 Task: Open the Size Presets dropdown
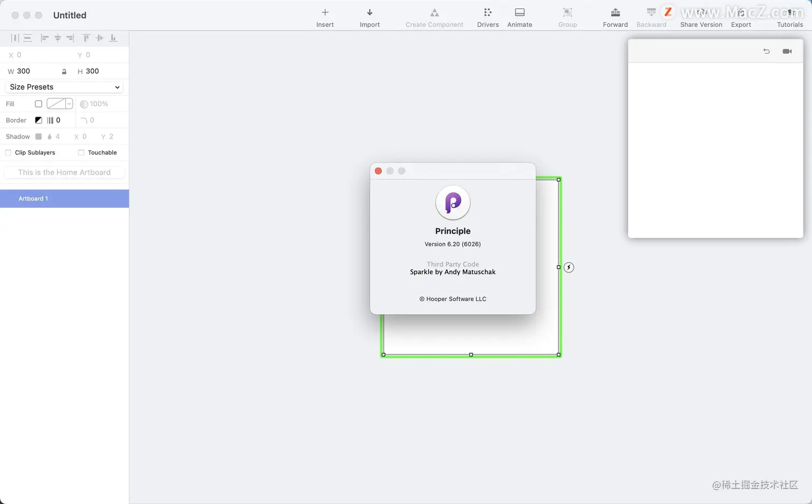coord(64,87)
